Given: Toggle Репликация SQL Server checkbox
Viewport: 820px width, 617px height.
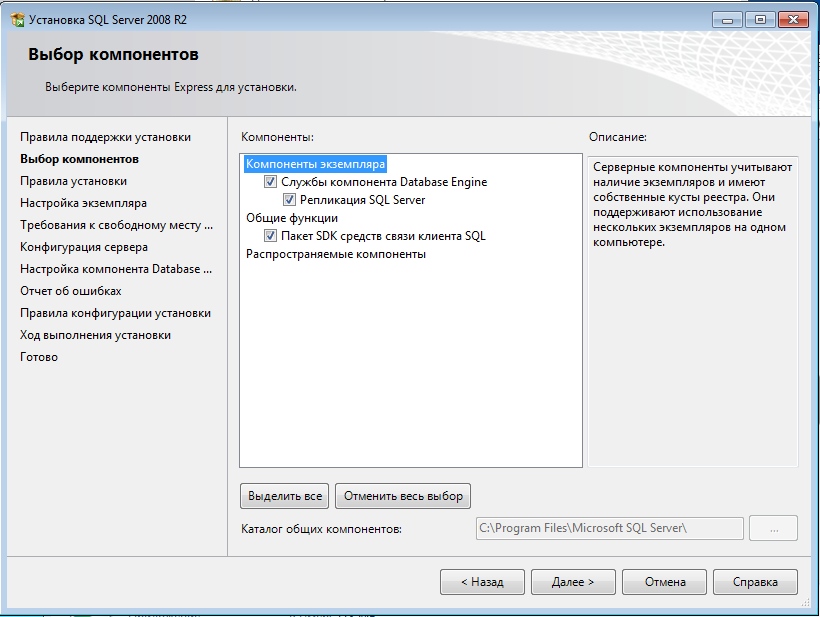Looking at the screenshot, I should tap(289, 200).
